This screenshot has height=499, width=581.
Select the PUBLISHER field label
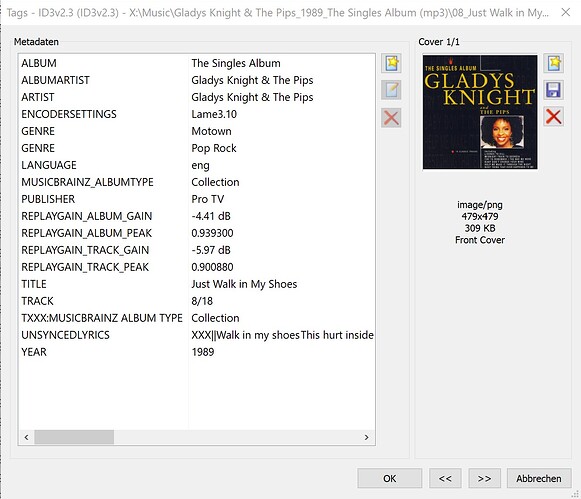pos(48,199)
